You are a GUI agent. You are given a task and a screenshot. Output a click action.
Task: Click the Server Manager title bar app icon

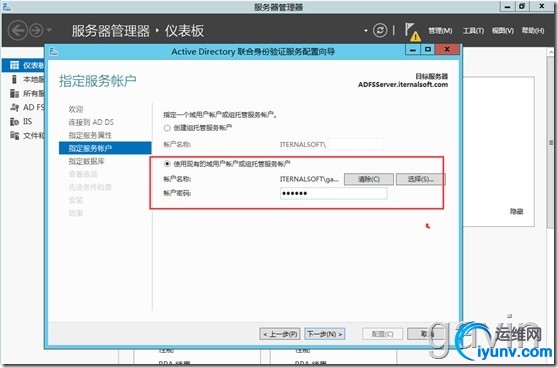6,6
